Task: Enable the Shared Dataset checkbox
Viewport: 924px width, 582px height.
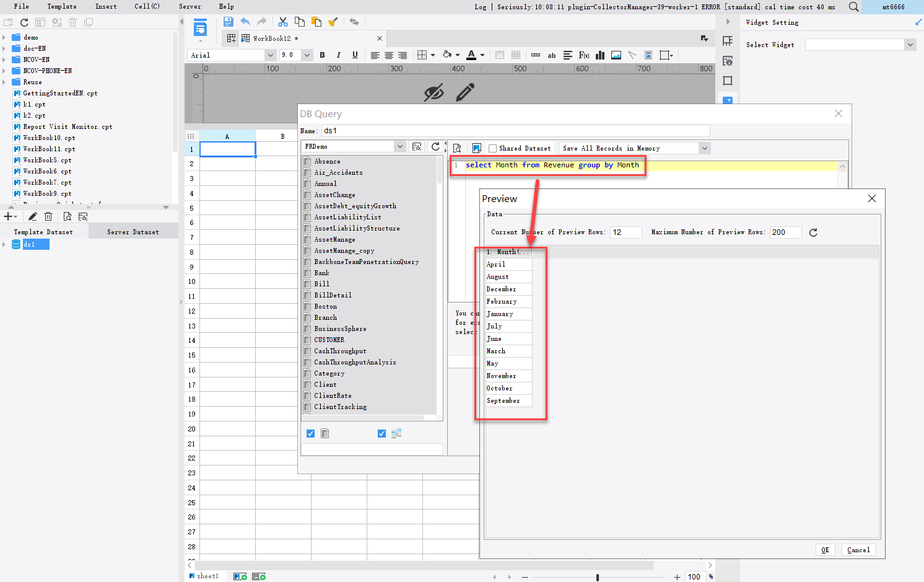Action: click(x=493, y=148)
